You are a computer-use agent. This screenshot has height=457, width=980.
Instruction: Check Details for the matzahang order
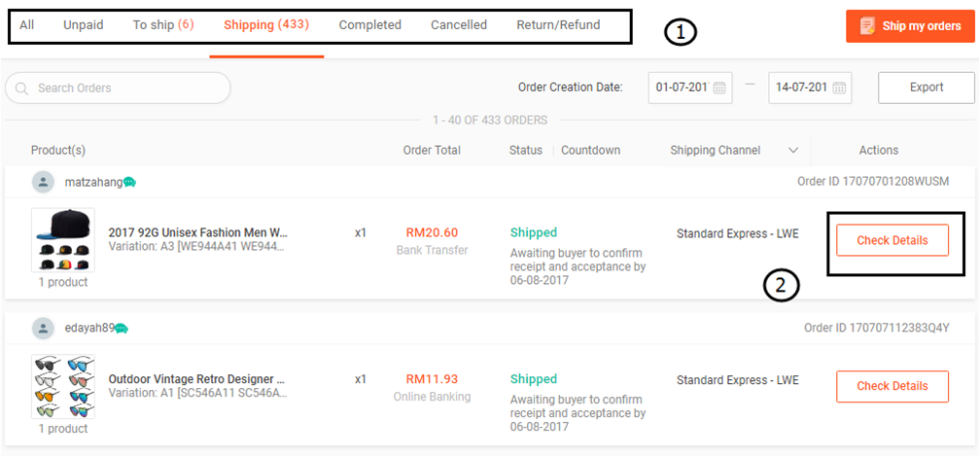(892, 240)
